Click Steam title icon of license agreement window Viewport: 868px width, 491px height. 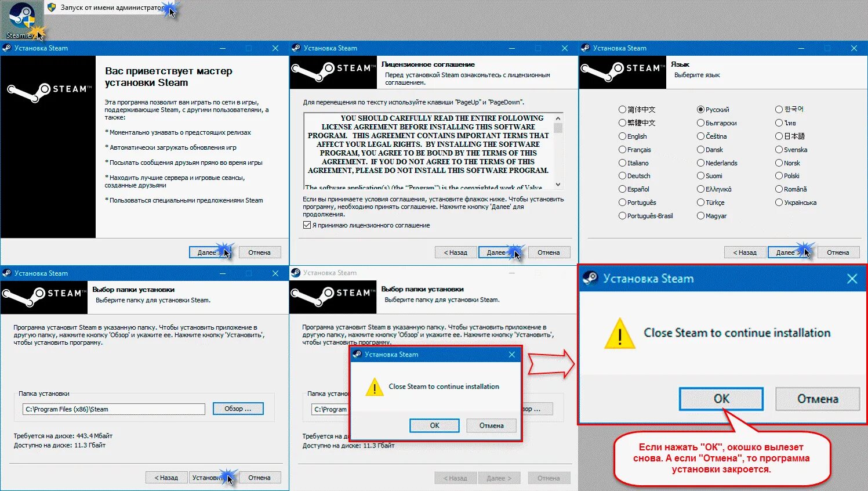[296, 48]
